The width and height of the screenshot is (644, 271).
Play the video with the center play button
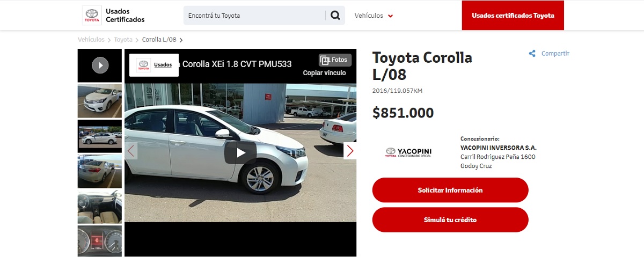(240, 153)
